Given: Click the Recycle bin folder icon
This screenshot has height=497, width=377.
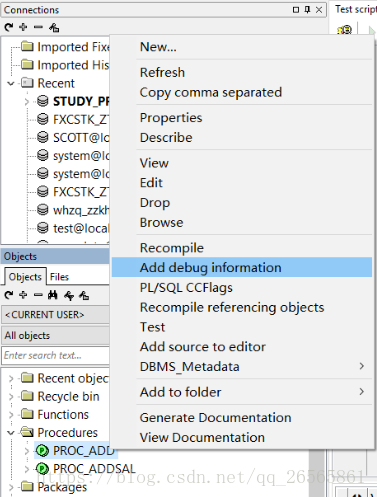Looking at the screenshot, I should (x=27, y=396).
